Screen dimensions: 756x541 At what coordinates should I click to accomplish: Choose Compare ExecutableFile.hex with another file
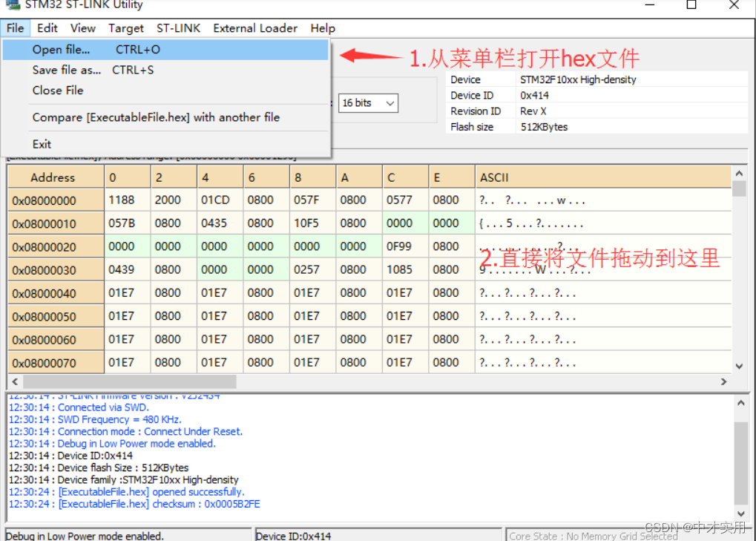(165, 117)
